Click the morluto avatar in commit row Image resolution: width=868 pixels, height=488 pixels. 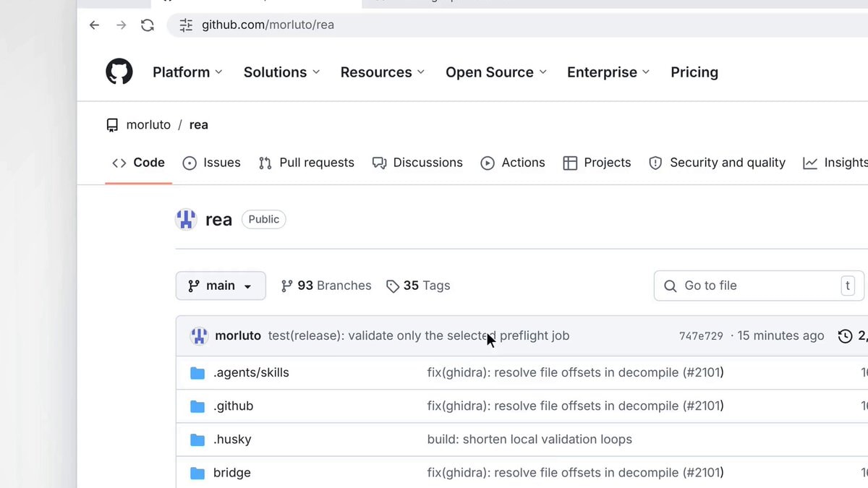pyautogui.click(x=199, y=335)
